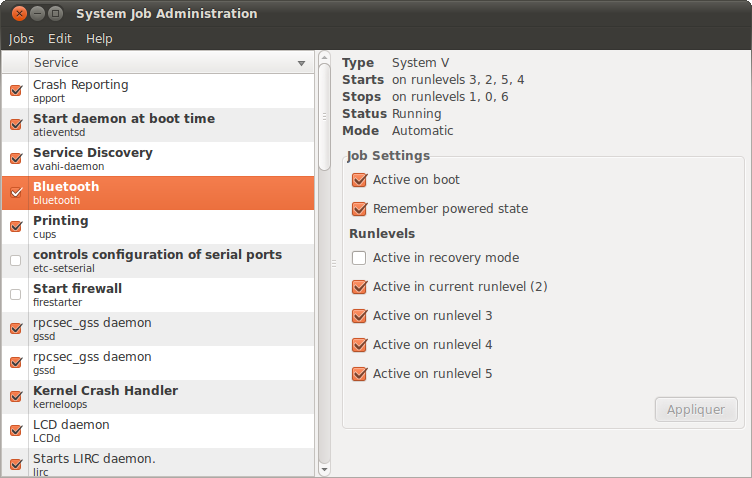752x478 pixels.
Task: Toggle Remember powered state option
Action: (x=359, y=209)
